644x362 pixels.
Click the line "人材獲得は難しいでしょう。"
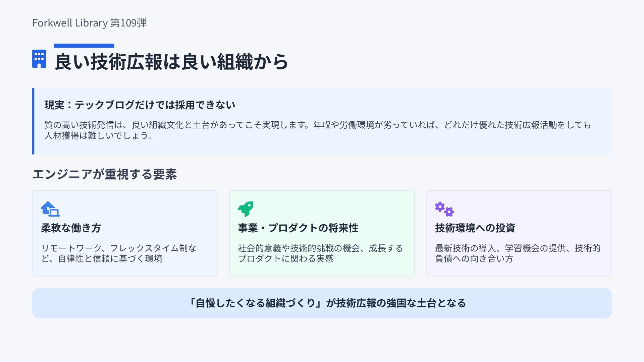tap(99, 135)
